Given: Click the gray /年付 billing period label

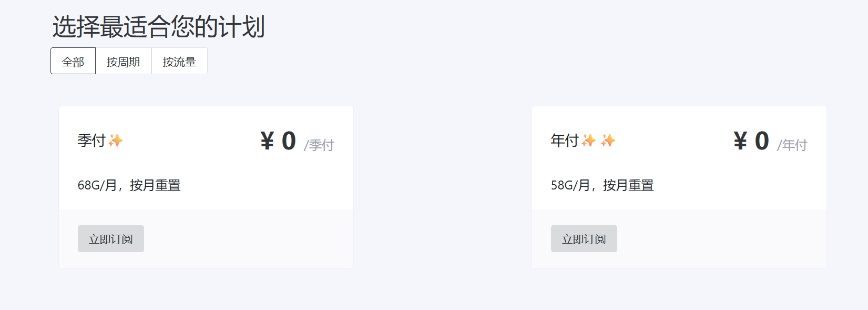Looking at the screenshot, I should coord(792,145).
